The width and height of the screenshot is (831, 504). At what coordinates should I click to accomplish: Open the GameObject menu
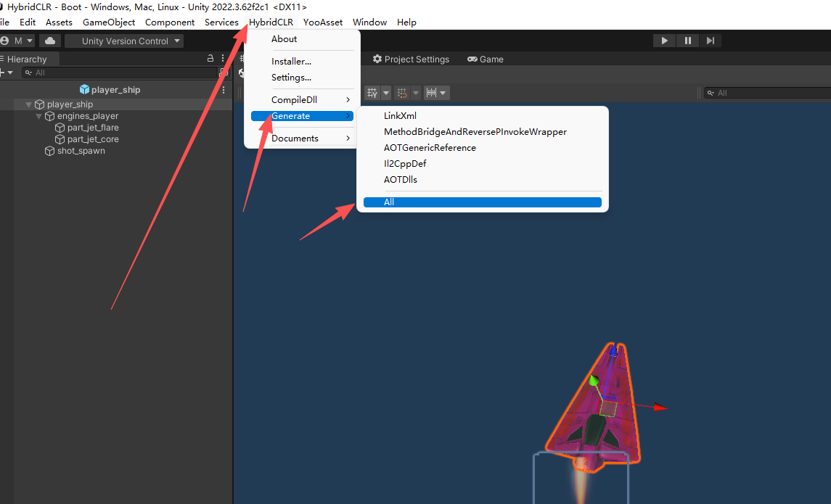tap(109, 22)
